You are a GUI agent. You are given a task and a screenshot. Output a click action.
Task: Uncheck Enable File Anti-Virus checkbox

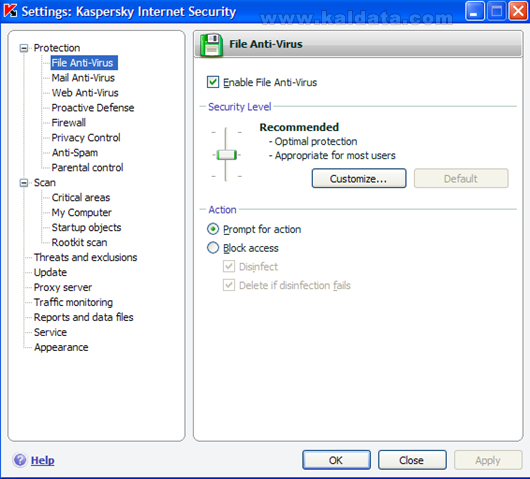click(213, 82)
